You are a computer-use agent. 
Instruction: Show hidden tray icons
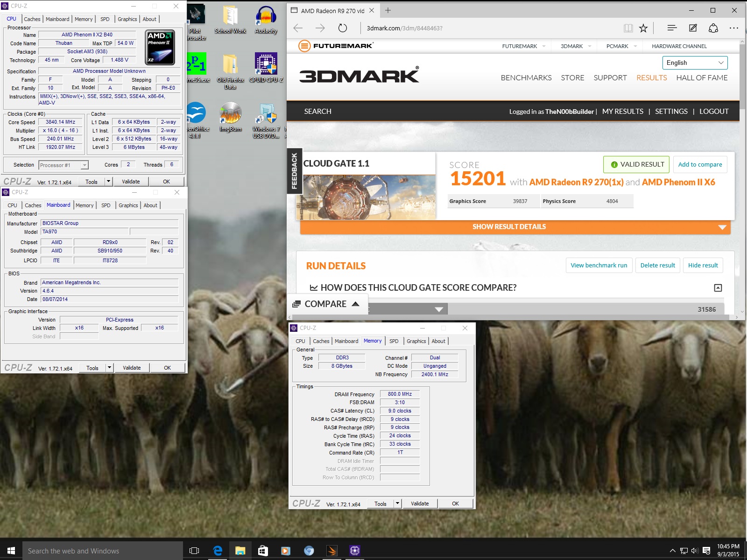pos(672,551)
